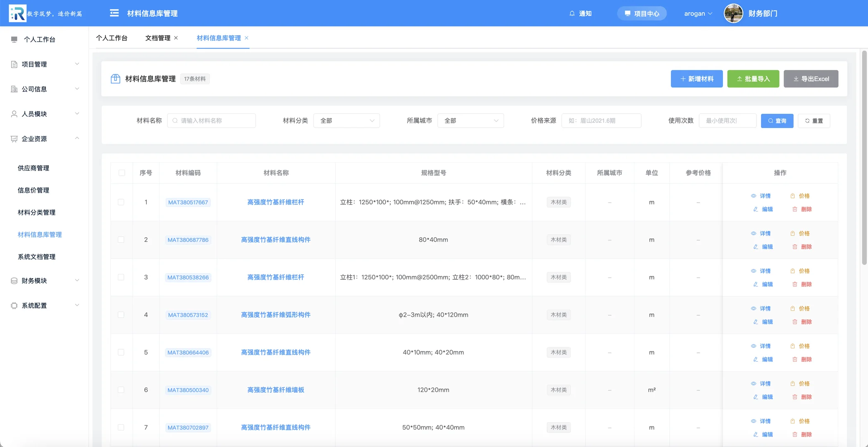Viewport: 868px width, 447px height.
Task: Switch to the 文档管理 tab
Action: pos(158,38)
